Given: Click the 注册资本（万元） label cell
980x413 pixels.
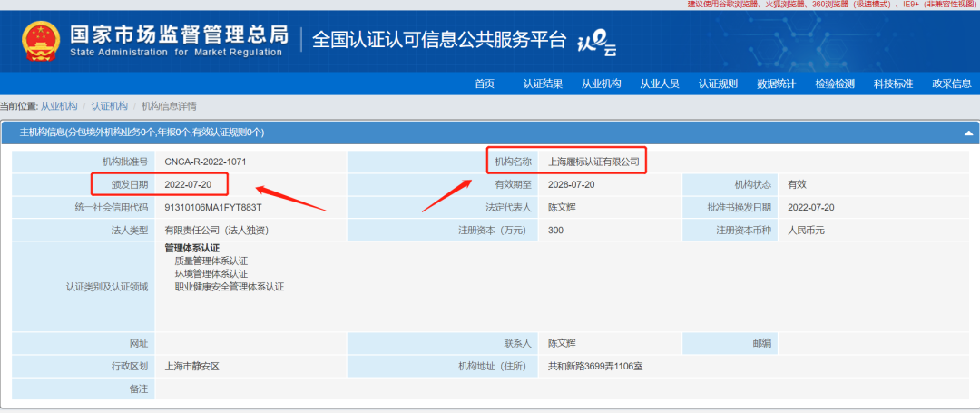Looking at the screenshot, I should pyautogui.click(x=442, y=231).
